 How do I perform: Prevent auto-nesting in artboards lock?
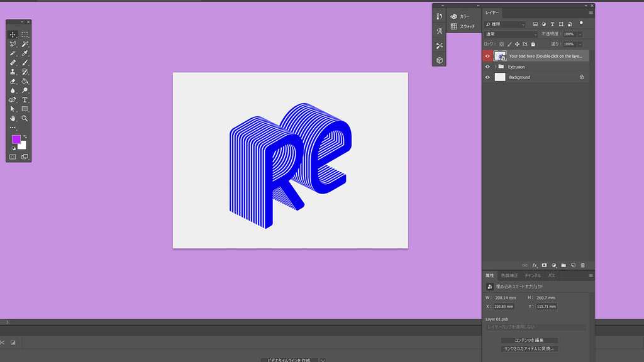(525, 44)
